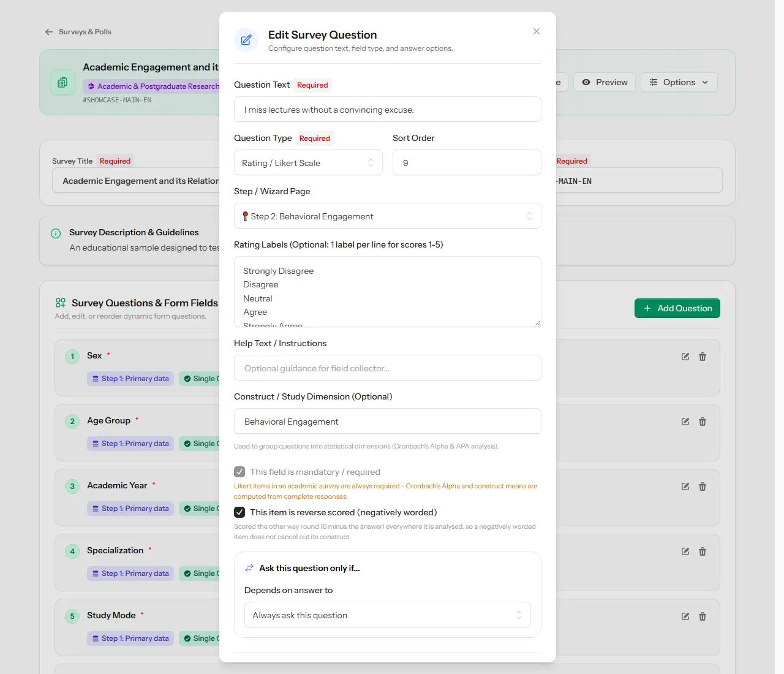Open the Depends on answer to dropdown
Screen dimensions: 784x674
[388, 615]
